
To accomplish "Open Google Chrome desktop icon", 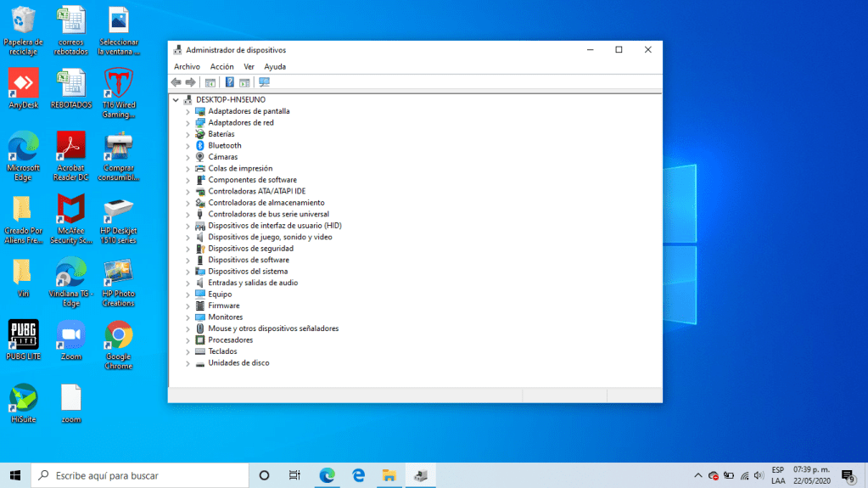I will coord(119,336).
